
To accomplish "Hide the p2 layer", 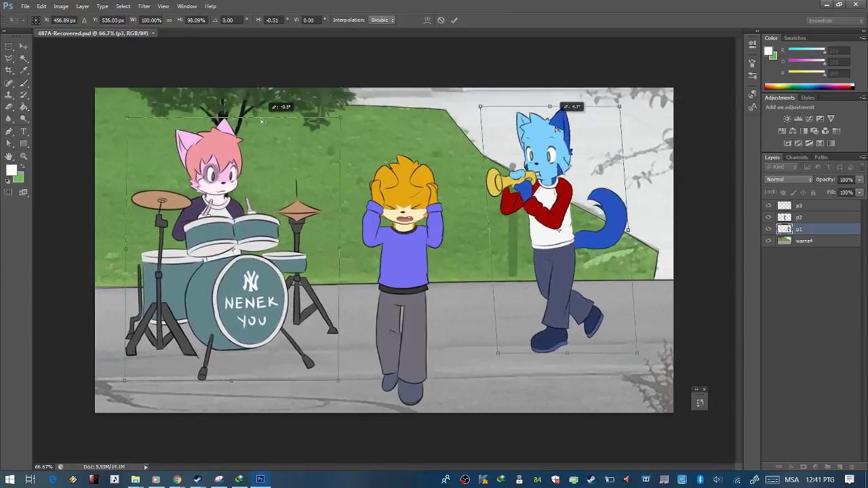I will click(768, 217).
